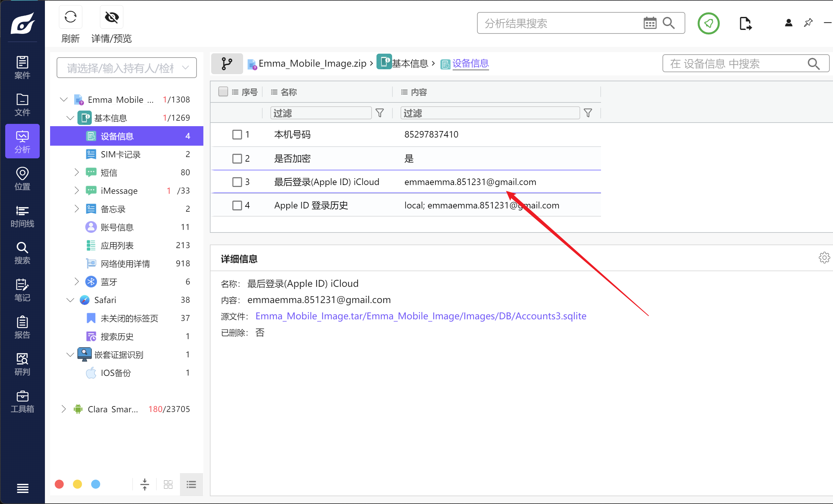
Task: Collapse the Safari tree node
Action: pyautogui.click(x=70, y=300)
